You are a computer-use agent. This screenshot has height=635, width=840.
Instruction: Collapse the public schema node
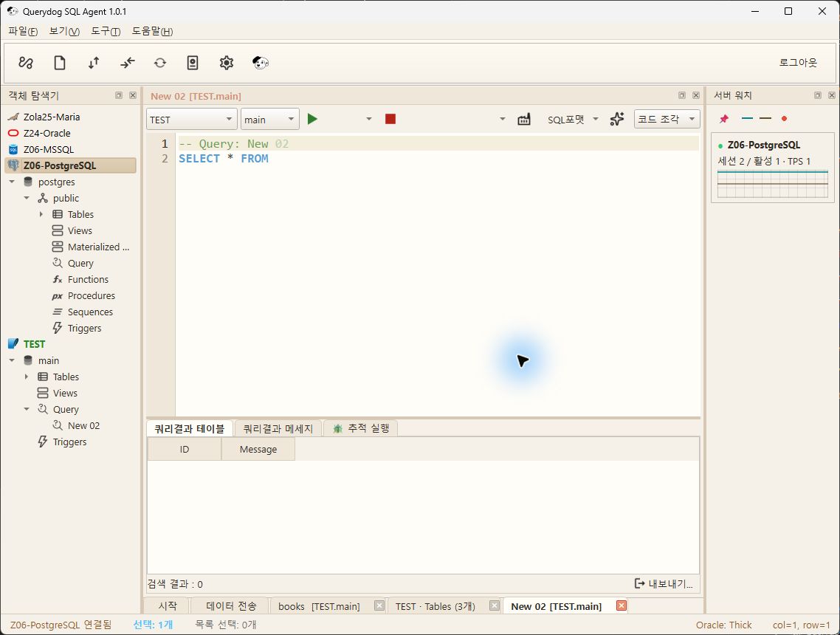[x=27, y=198]
